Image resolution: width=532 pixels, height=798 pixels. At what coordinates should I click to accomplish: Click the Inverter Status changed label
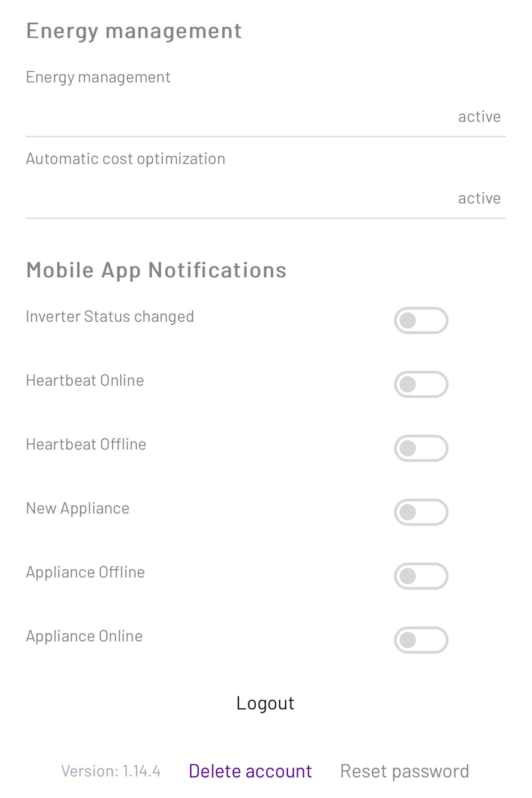[x=110, y=317]
